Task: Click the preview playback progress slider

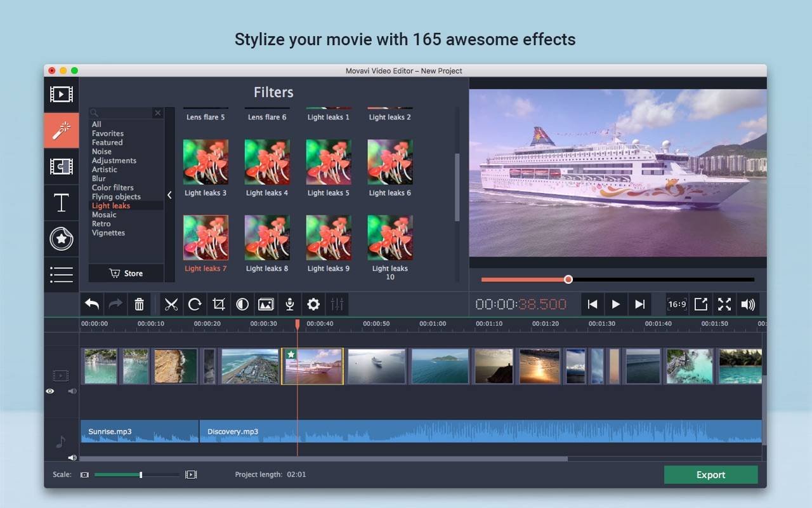Action: [617, 279]
